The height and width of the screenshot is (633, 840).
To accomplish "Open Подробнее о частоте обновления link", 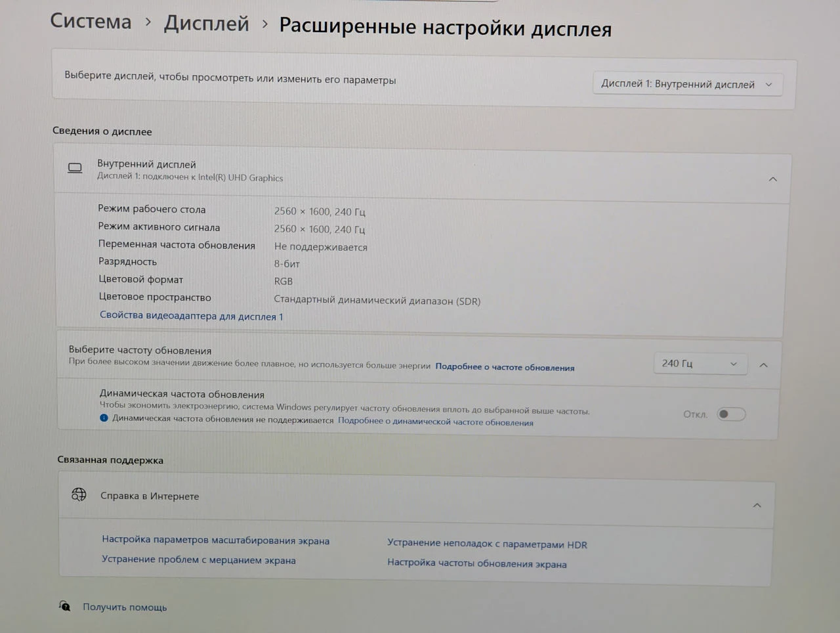I will coord(505,367).
